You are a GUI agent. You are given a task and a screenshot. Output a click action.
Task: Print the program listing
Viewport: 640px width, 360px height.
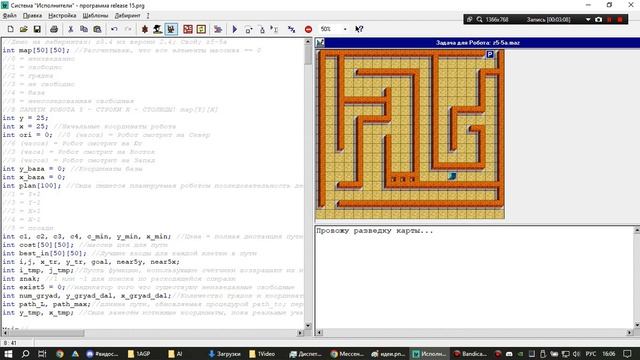pyautogui.click(x=54, y=29)
